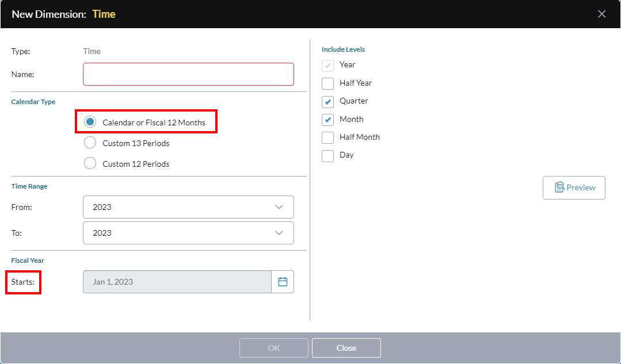
Task: Select Custom 12 Periods radio button
Action: click(x=90, y=163)
